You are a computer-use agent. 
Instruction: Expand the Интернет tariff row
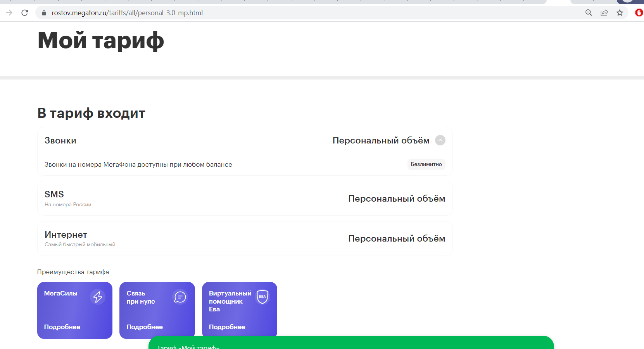245,238
